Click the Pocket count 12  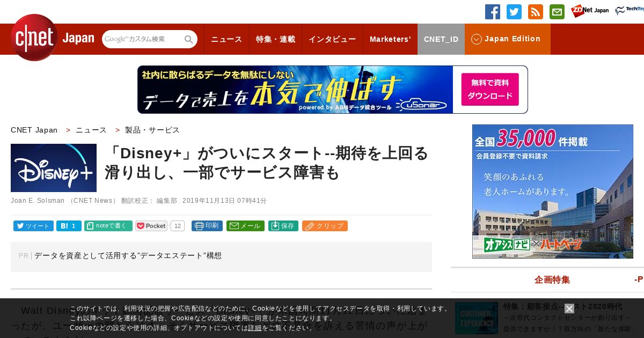point(178,226)
